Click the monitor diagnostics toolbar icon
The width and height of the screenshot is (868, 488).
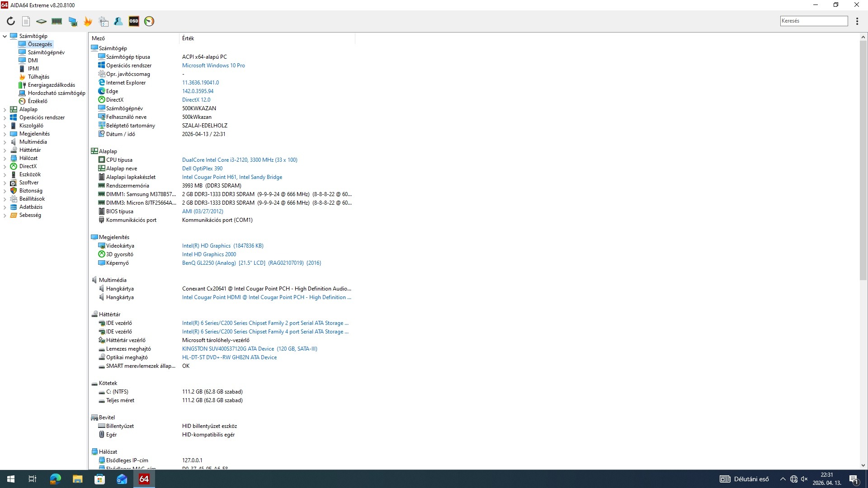pos(72,21)
